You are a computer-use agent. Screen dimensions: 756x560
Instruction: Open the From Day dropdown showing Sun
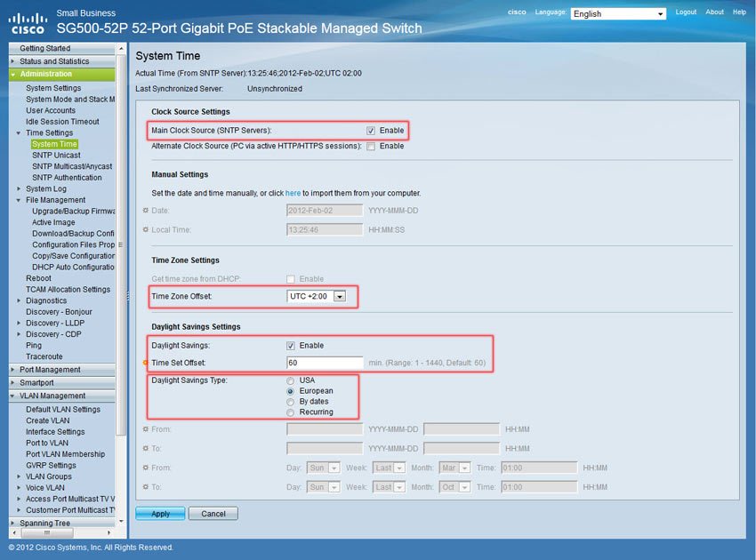[324, 468]
